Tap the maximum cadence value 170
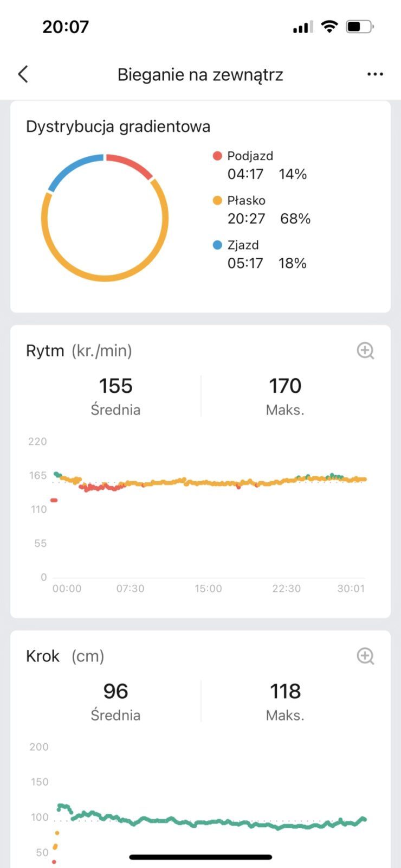The height and width of the screenshot is (868, 401). tap(285, 386)
